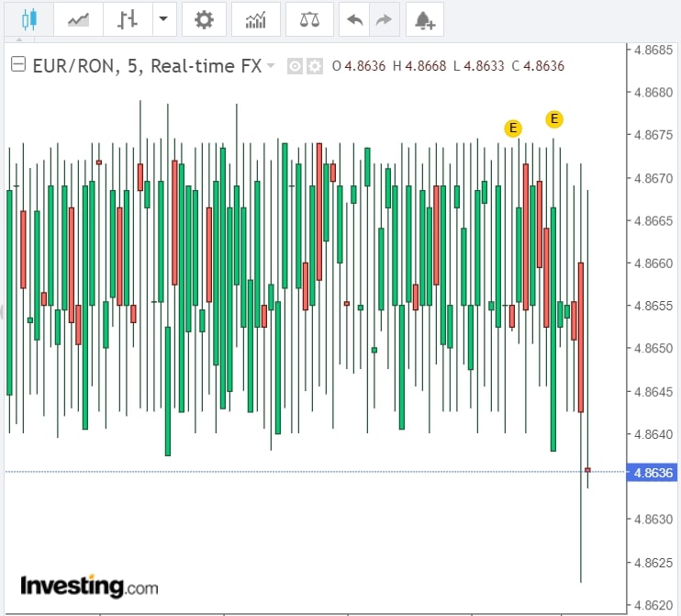The height and width of the screenshot is (616, 681).
Task: Open the Investing.com logo link
Action: (89, 586)
